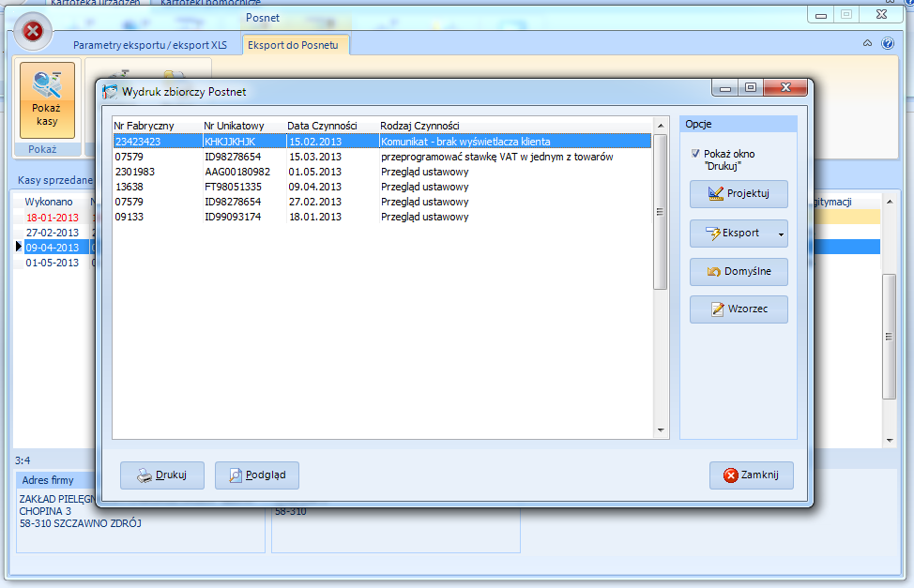Click the Drukuj print button
Screen dimensions: 914x588
tap(162, 475)
